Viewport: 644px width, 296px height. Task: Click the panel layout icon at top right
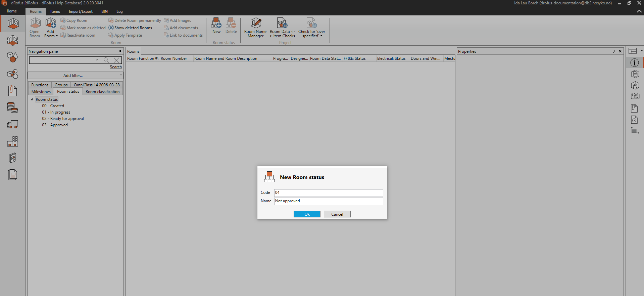(633, 51)
